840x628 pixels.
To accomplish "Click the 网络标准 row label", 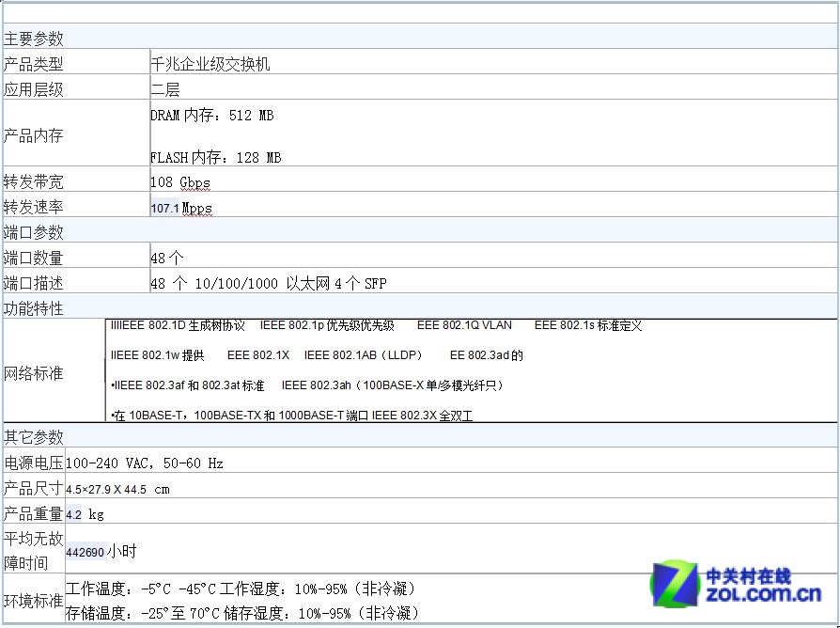I will click(34, 373).
